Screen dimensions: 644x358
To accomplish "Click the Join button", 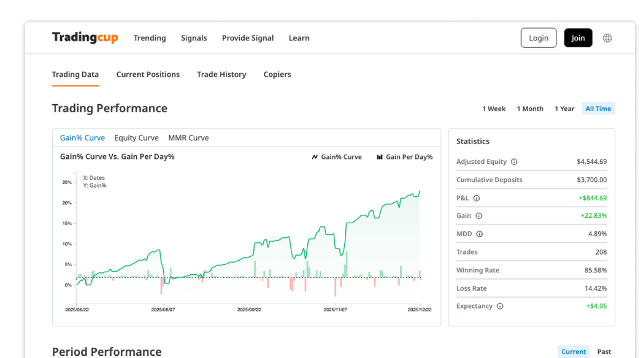I will tap(578, 38).
